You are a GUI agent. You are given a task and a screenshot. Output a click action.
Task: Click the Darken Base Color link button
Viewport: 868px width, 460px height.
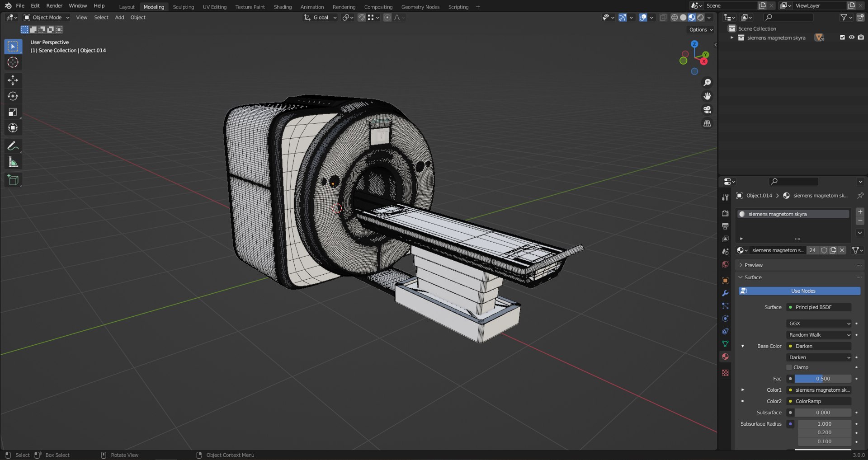click(x=819, y=346)
